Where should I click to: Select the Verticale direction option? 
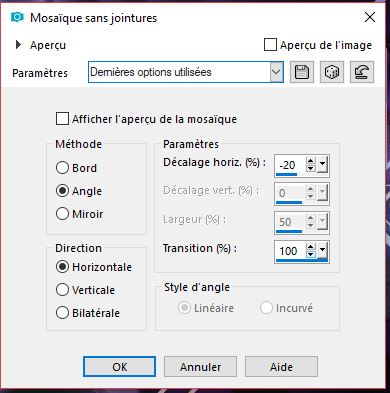tap(62, 290)
